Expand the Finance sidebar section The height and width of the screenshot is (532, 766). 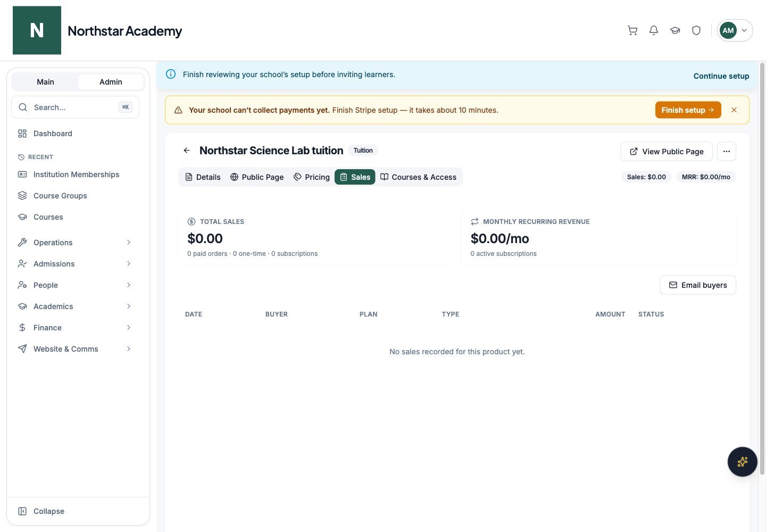pos(75,328)
